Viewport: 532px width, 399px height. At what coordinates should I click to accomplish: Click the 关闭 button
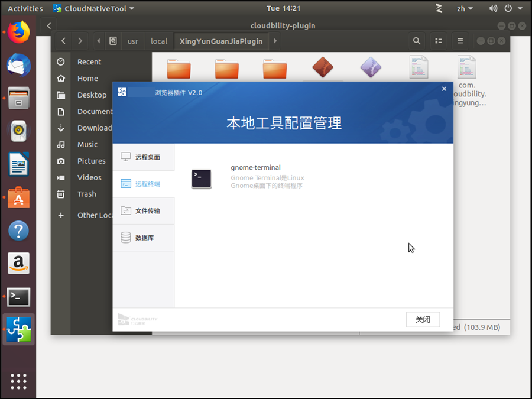click(423, 319)
